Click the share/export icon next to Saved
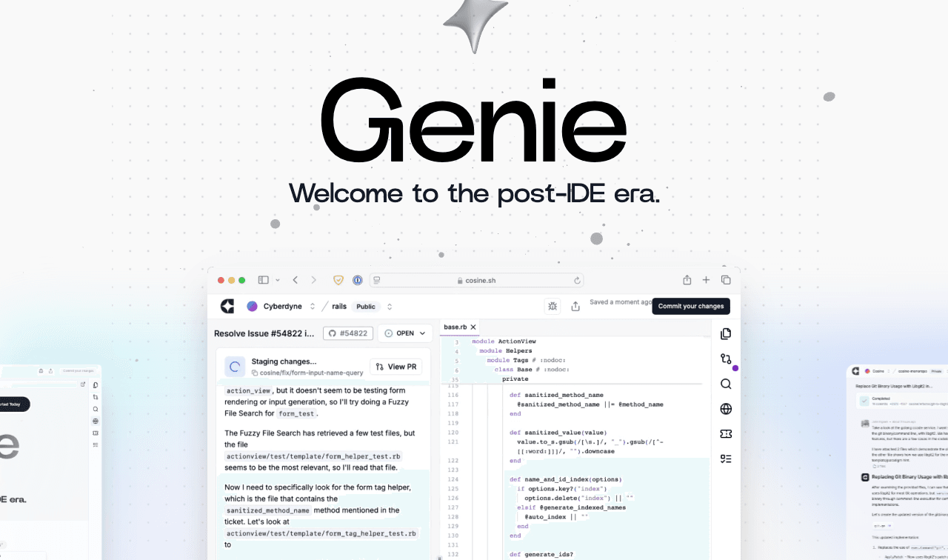This screenshot has height=560, width=948. click(x=575, y=306)
